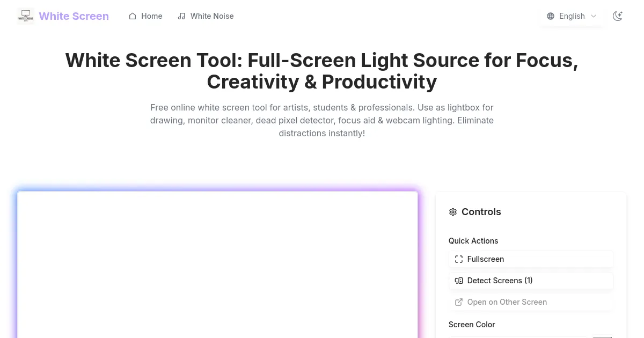Click the White Screen logo icon
Viewport: 644px width, 338px height.
pos(25,16)
